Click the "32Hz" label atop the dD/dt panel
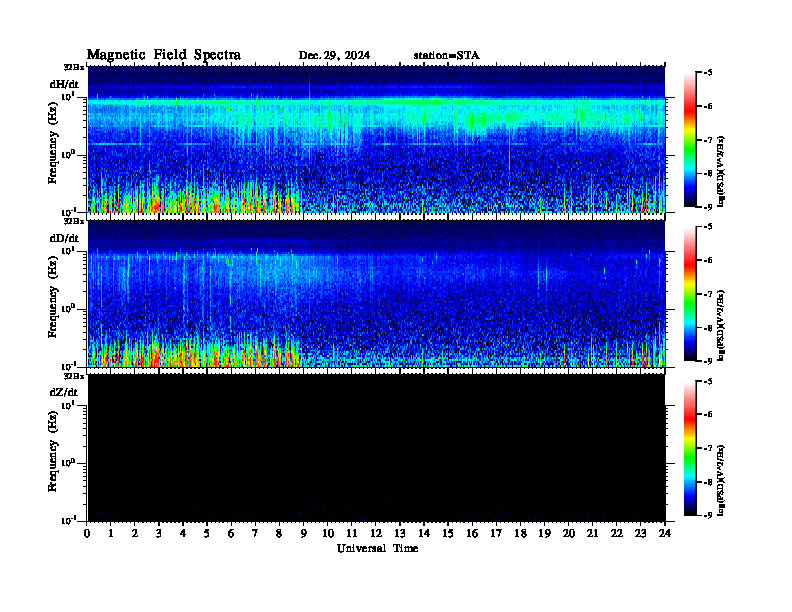 74,221
